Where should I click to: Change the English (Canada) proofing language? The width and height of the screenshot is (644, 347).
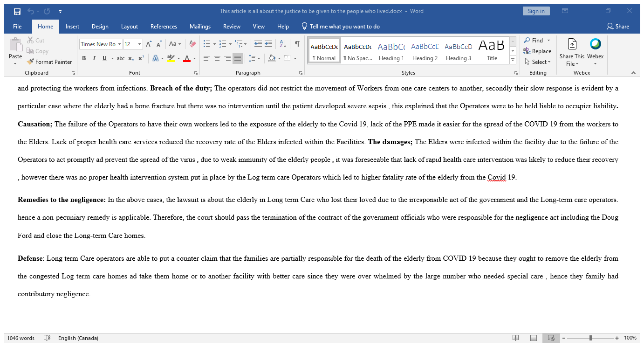pyautogui.click(x=78, y=338)
